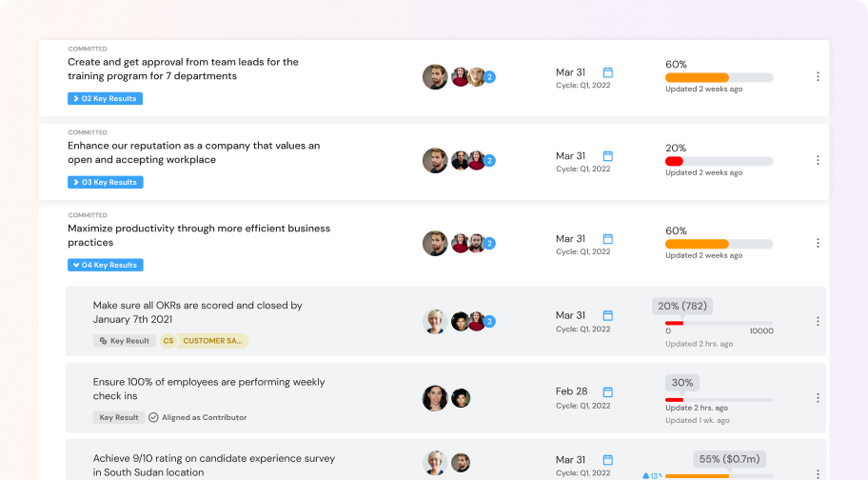Viewport: 868px width, 480px height.
Task: Open kebab menu for training program objective
Action: [x=818, y=77]
